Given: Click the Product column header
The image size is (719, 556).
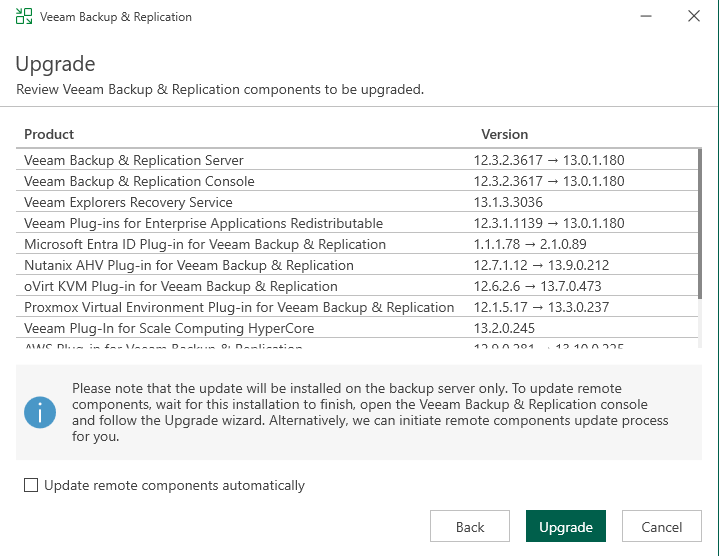Looking at the screenshot, I should coord(50,134).
